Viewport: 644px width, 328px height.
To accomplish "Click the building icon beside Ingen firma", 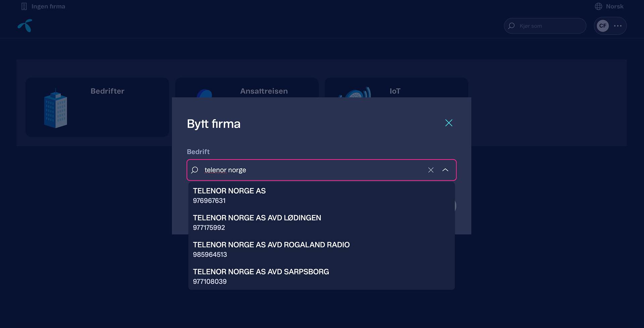I will (x=24, y=6).
